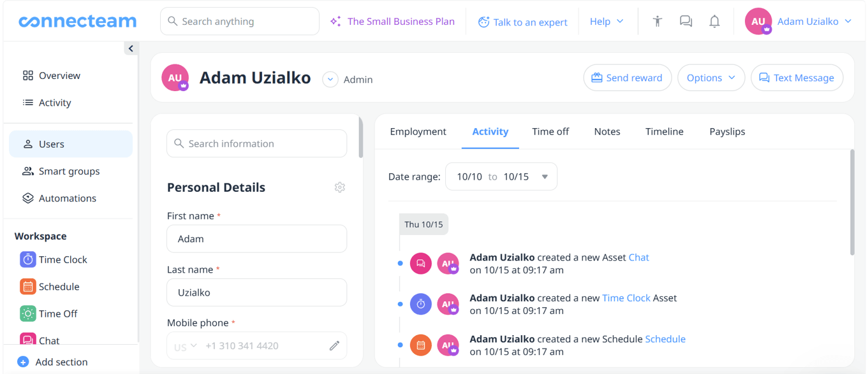This screenshot has width=868, height=374.
Task: Open the Date range 10/10 to 10/15 picker
Action: pyautogui.click(x=501, y=176)
